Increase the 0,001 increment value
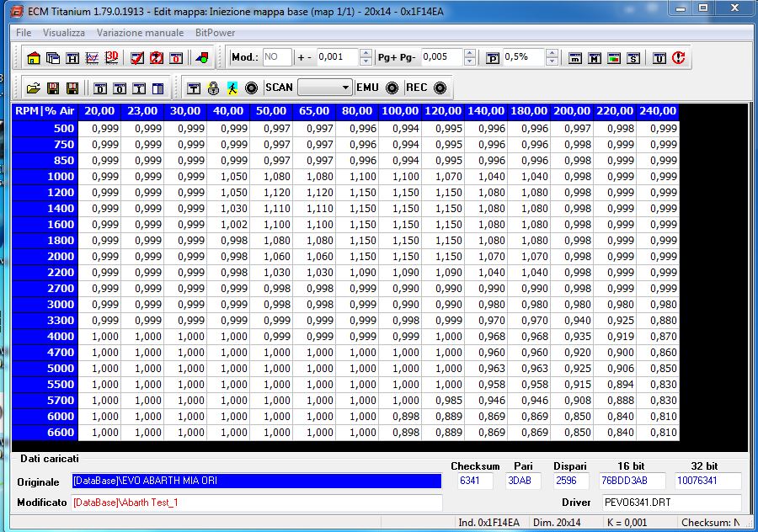This screenshot has width=758, height=532. point(366,53)
